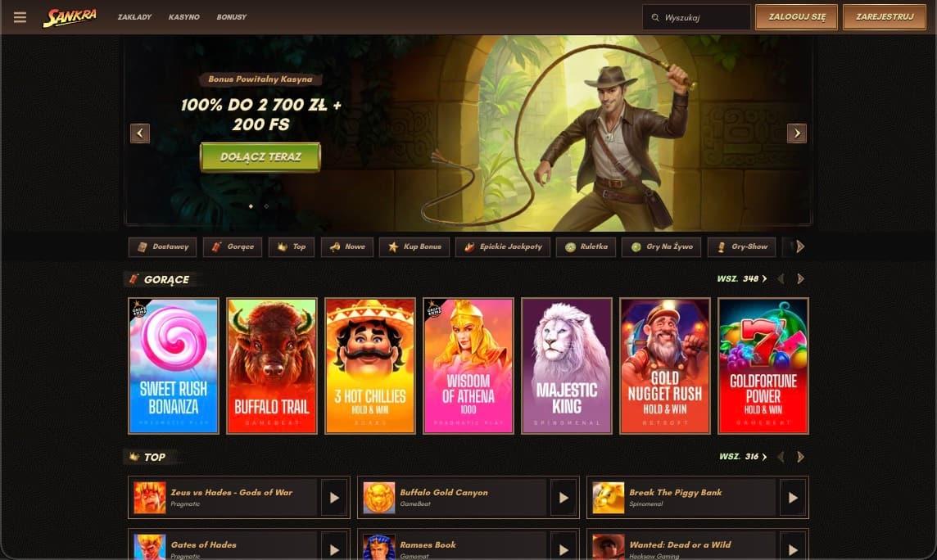Advance banner with next slide arrow
937x560 pixels.
797,133
